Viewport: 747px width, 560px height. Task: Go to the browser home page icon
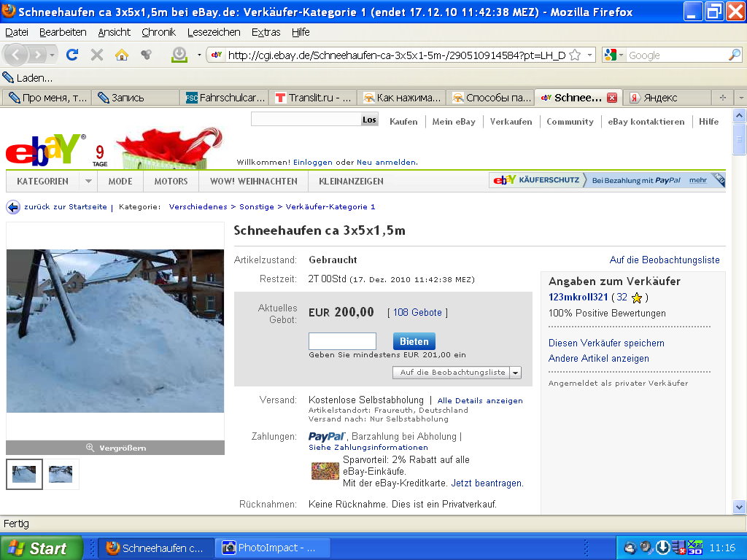(x=121, y=55)
